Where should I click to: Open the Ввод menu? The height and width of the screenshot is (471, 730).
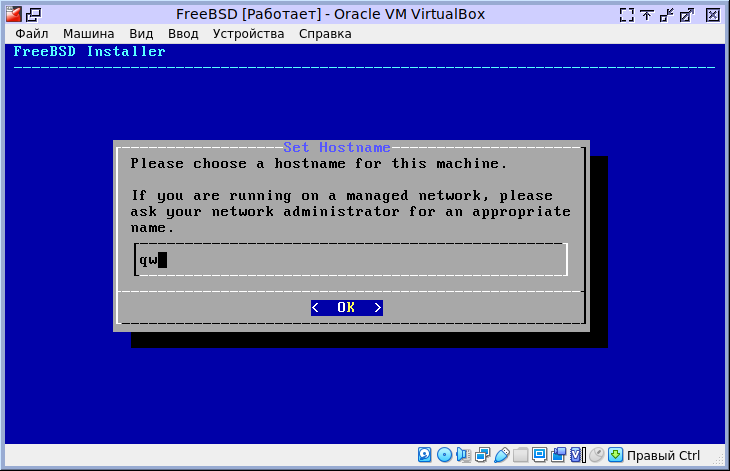[183, 34]
